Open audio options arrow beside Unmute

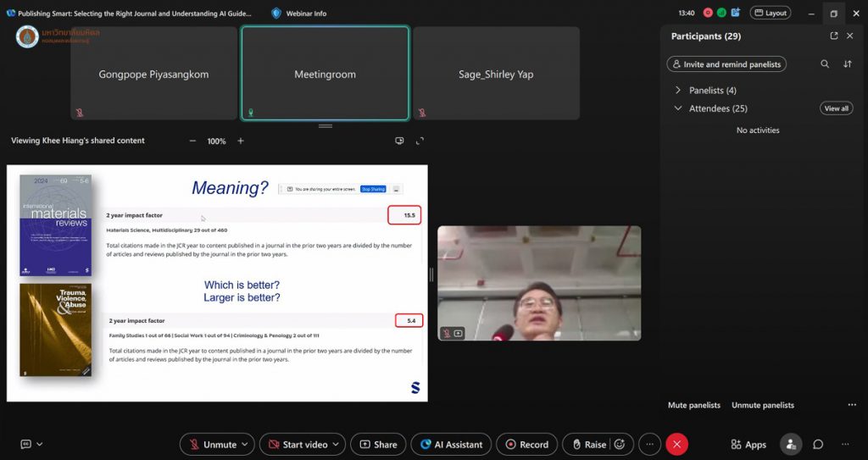(x=246, y=444)
